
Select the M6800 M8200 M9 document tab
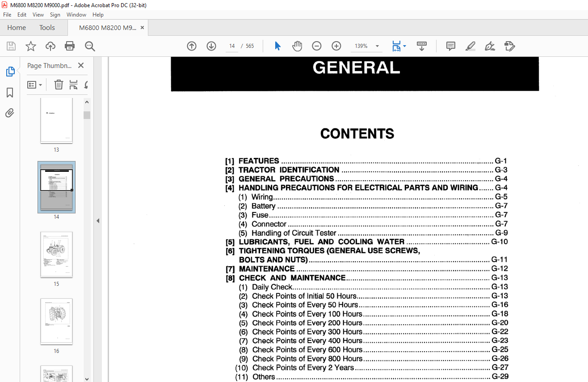[x=108, y=28]
